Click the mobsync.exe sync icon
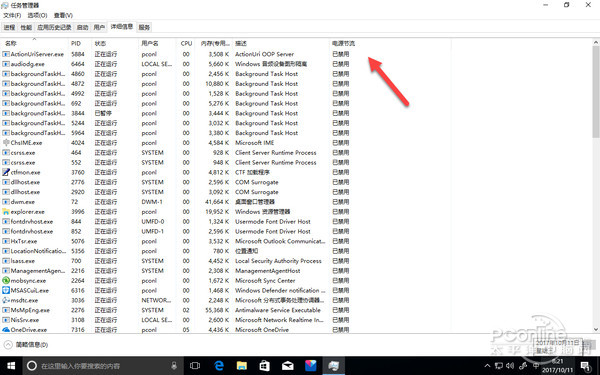Image resolution: width=600 pixels, height=375 pixels. click(x=6, y=280)
